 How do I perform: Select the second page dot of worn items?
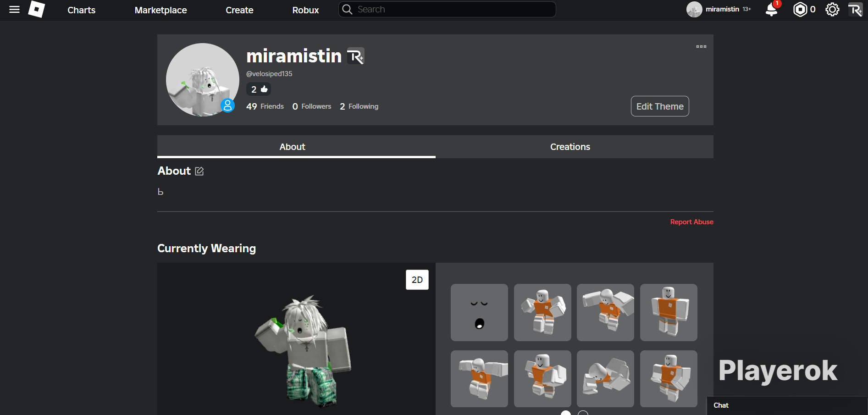583,413
